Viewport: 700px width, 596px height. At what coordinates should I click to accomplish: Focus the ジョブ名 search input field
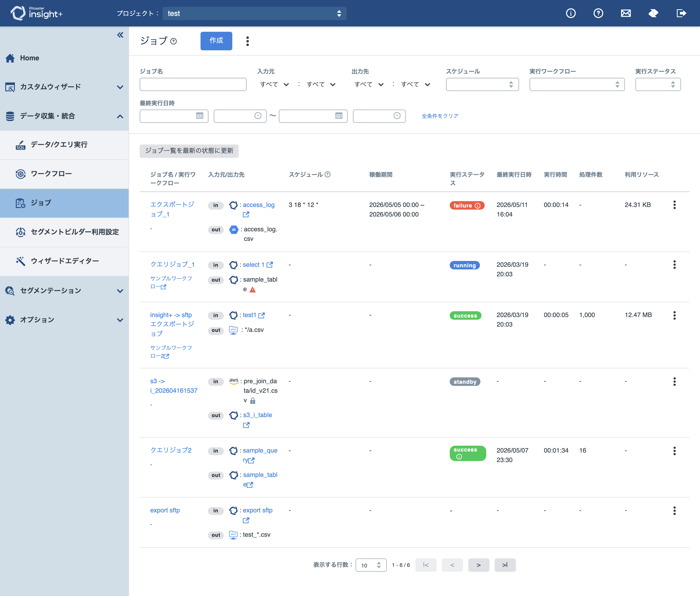click(x=193, y=84)
